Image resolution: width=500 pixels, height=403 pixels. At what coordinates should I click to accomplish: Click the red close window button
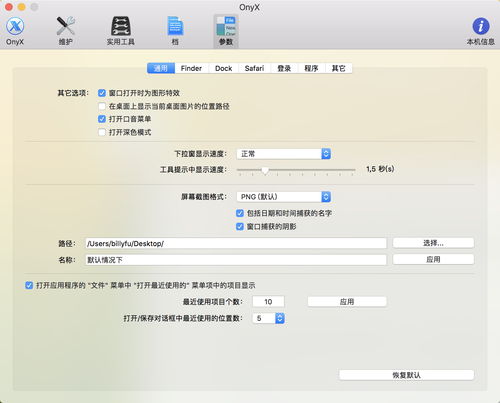click(x=9, y=7)
